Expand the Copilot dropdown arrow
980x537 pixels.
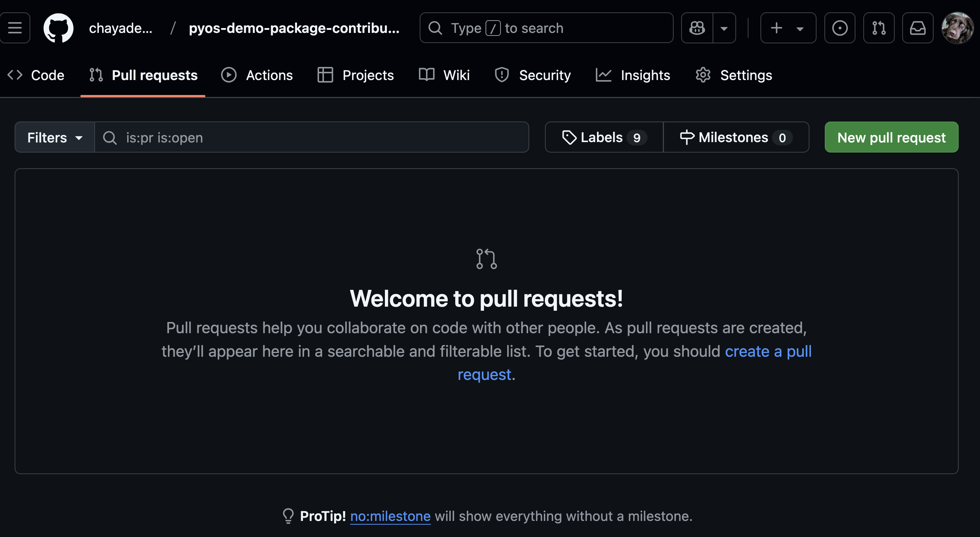pos(725,28)
